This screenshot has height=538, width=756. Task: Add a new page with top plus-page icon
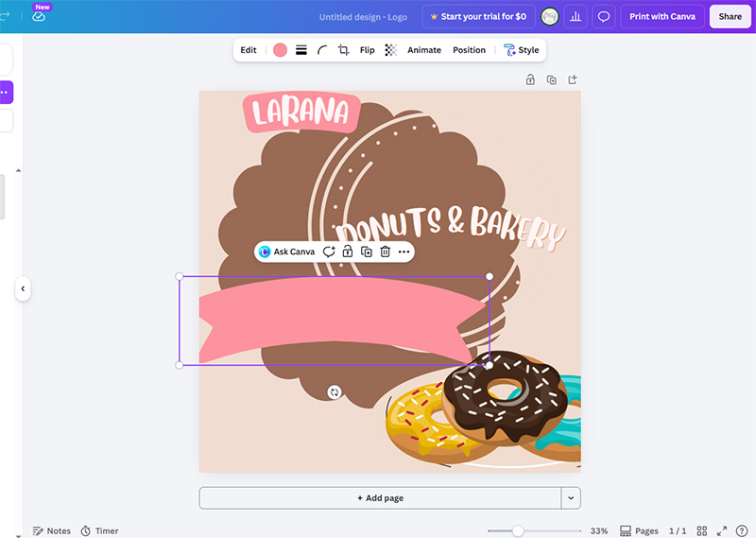click(573, 79)
